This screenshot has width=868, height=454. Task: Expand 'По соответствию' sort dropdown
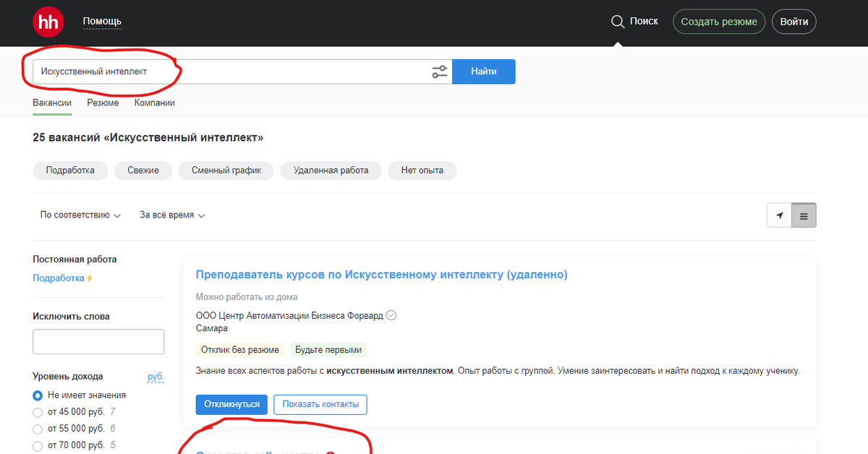(80, 215)
